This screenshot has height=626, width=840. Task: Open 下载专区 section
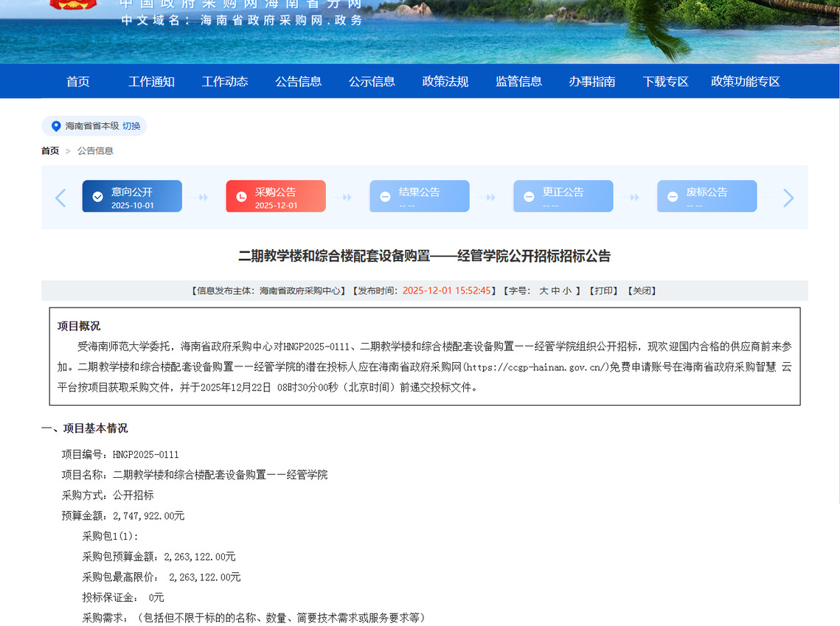pyautogui.click(x=665, y=82)
